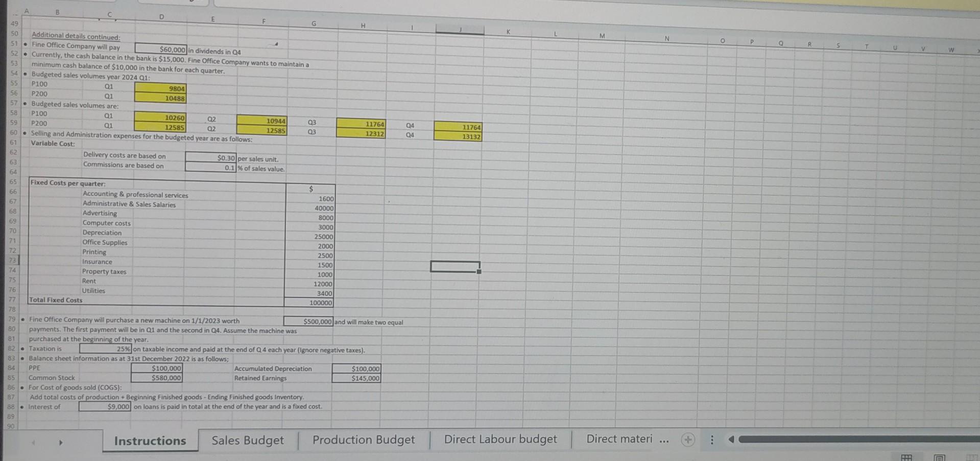The image size is (980, 461).
Task: Select the 0.1 commissions cell
Action: (x=210, y=168)
